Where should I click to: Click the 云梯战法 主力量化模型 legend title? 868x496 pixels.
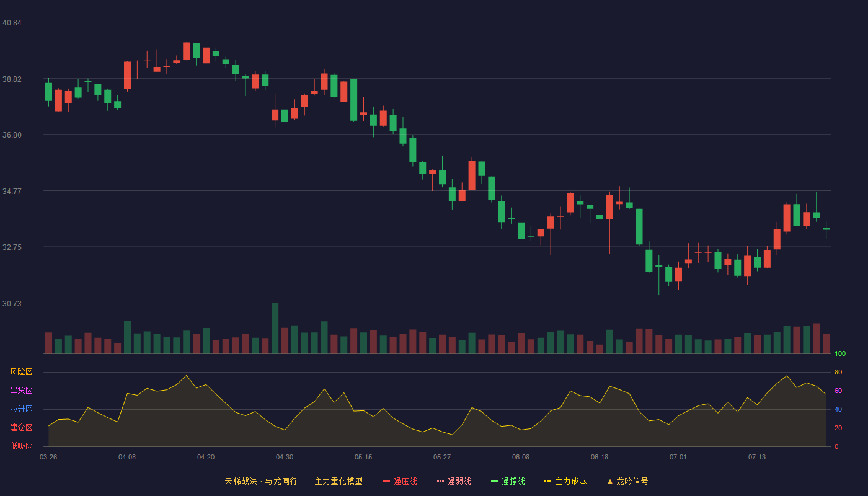(293, 481)
